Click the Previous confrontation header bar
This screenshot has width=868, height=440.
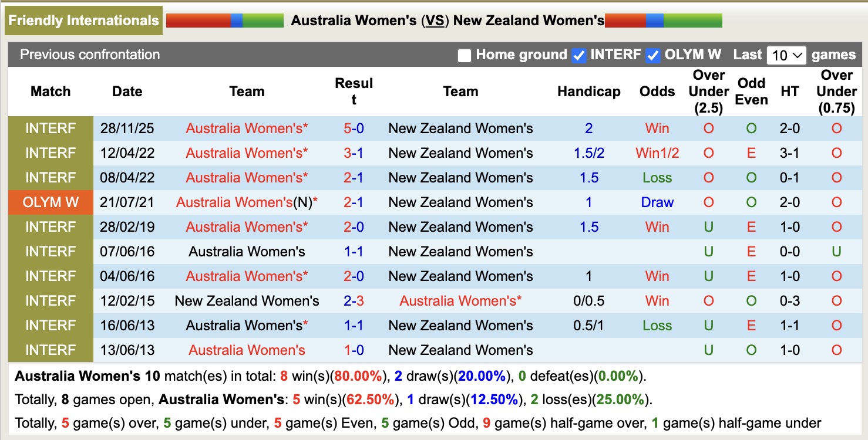[90, 55]
